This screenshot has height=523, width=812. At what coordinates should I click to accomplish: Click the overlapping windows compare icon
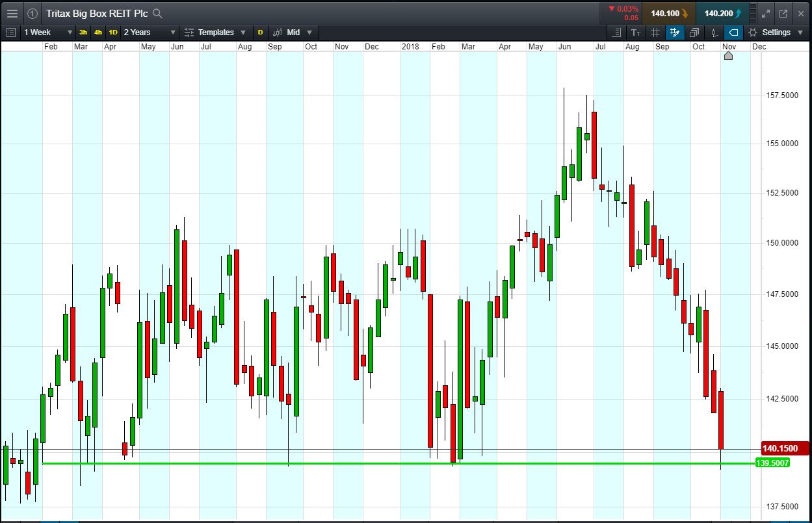click(694, 32)
